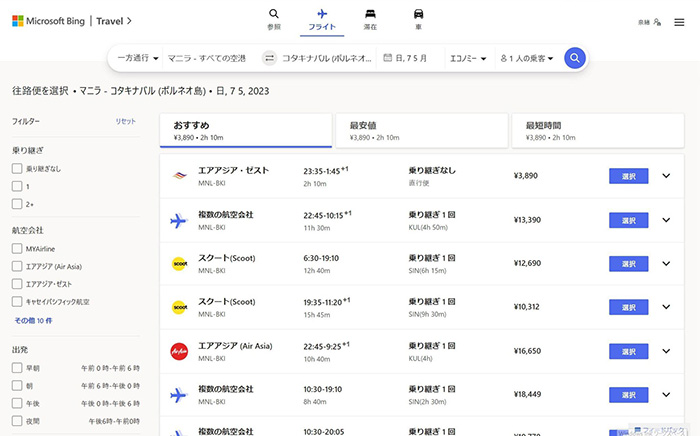Click the 23:35-1:45 flight time text
The width and height of the screenshot is (700, 436).
click(326, 171)
